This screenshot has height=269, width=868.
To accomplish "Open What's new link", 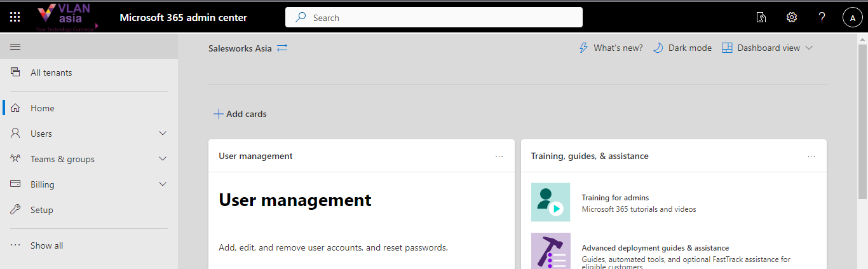I will tap(611, 48).
